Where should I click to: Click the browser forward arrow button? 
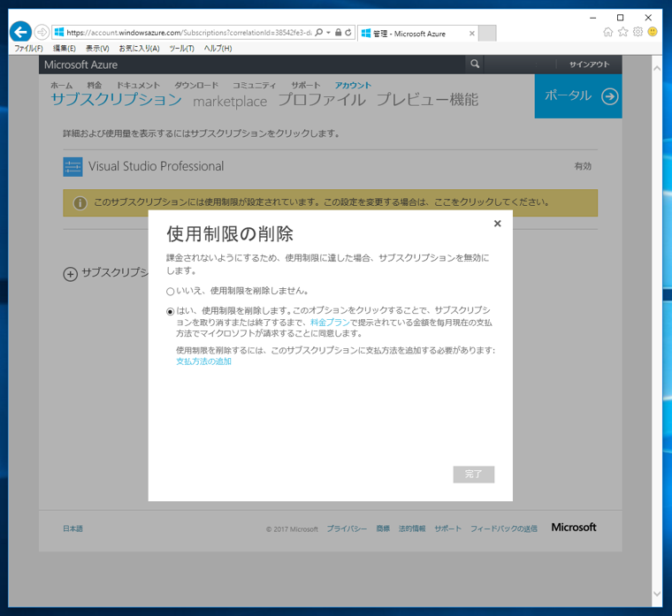pos(42,32)
